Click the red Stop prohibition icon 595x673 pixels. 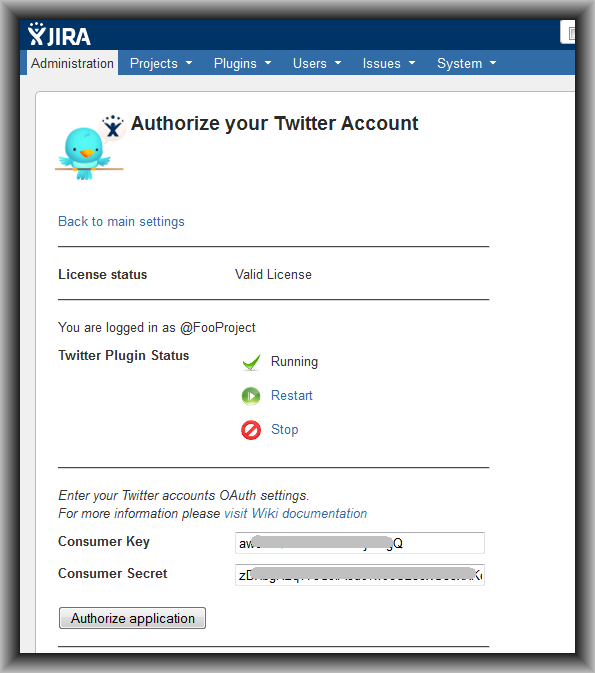coord(251,430)
